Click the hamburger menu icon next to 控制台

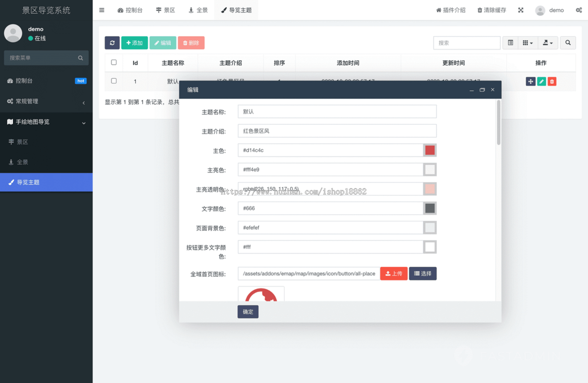coord(101,10)
